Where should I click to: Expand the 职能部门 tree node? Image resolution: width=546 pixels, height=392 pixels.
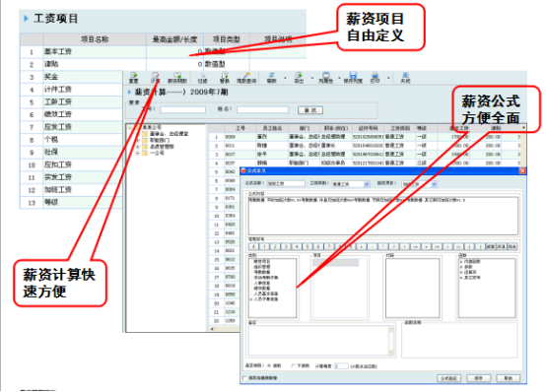[138, 140]
